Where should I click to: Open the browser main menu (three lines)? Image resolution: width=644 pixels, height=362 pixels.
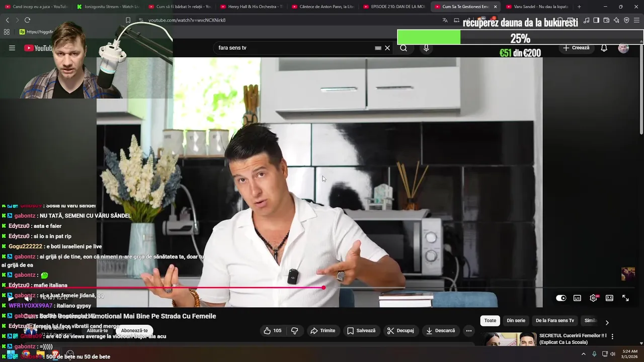(636, 20)
